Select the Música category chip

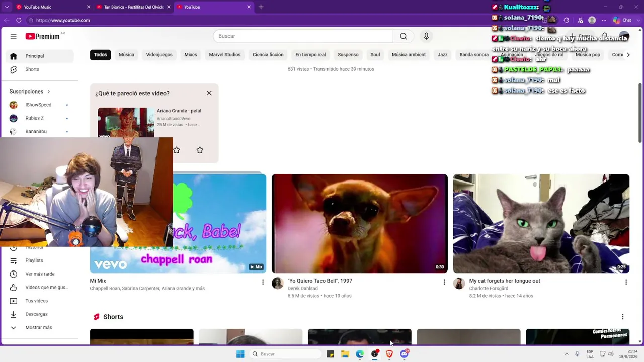126,55
